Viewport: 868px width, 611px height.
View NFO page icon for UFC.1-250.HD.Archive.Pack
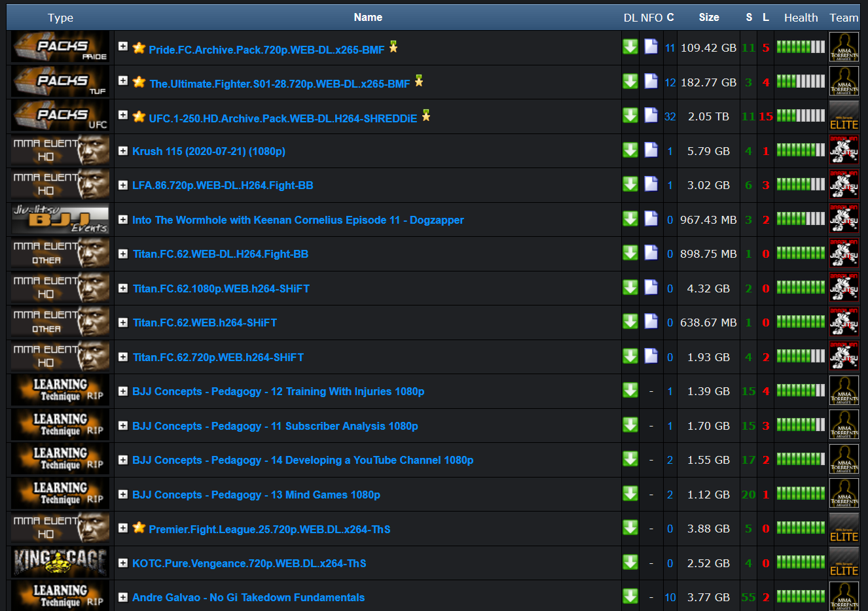[x=651, y=115]
